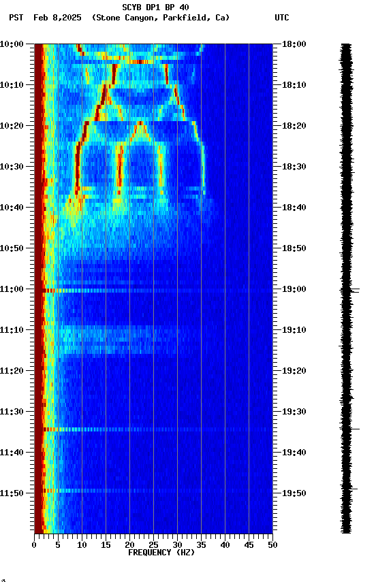Click the date text "Feb 8,2025"
This screenshot has width=376, height=588.
click(x=57, y=18)
